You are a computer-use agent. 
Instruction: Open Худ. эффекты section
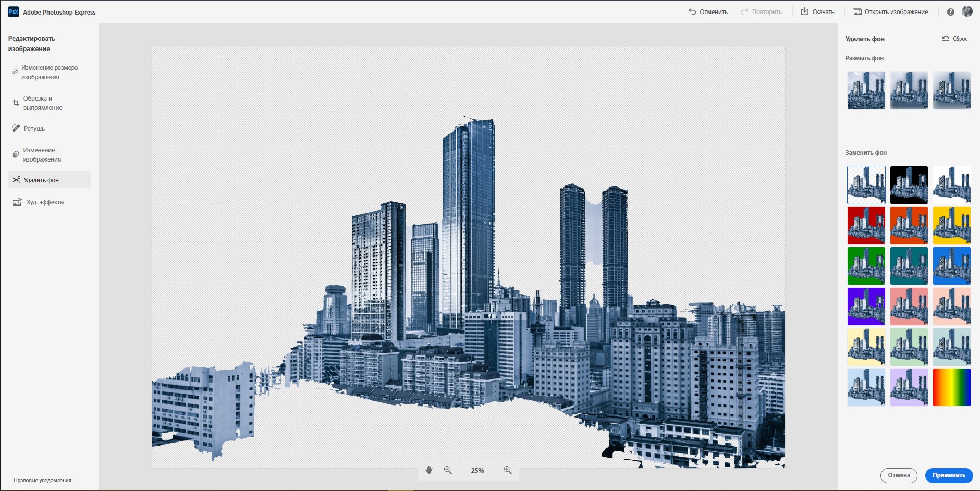tap(45, 202)
